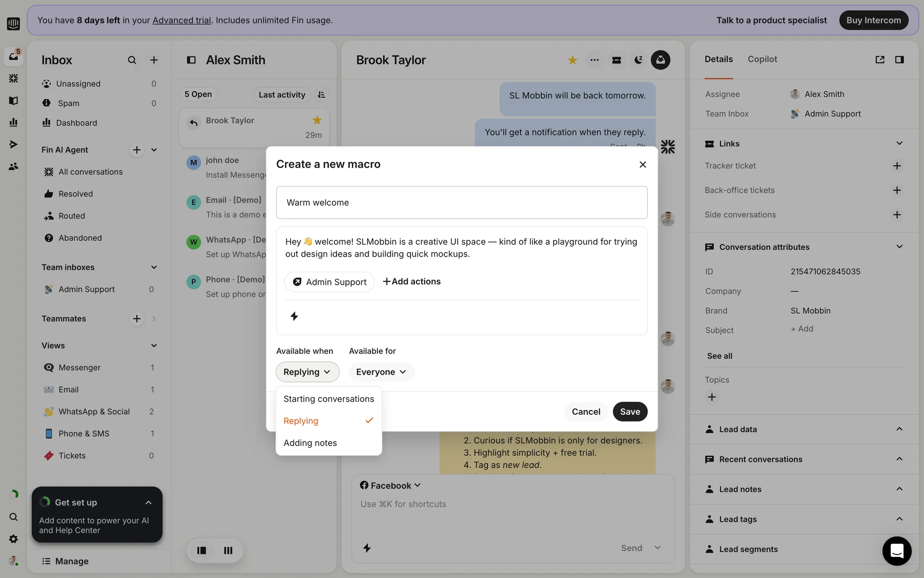Click the lightning bolt icon in macro editor
The width and height of the screenshot is (924, 578).
coord(294,316)
